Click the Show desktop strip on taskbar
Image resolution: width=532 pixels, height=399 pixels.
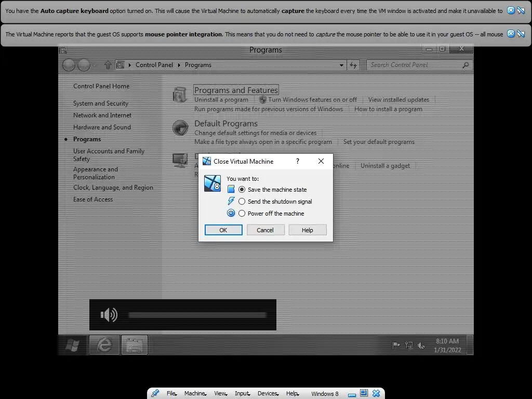470,345
